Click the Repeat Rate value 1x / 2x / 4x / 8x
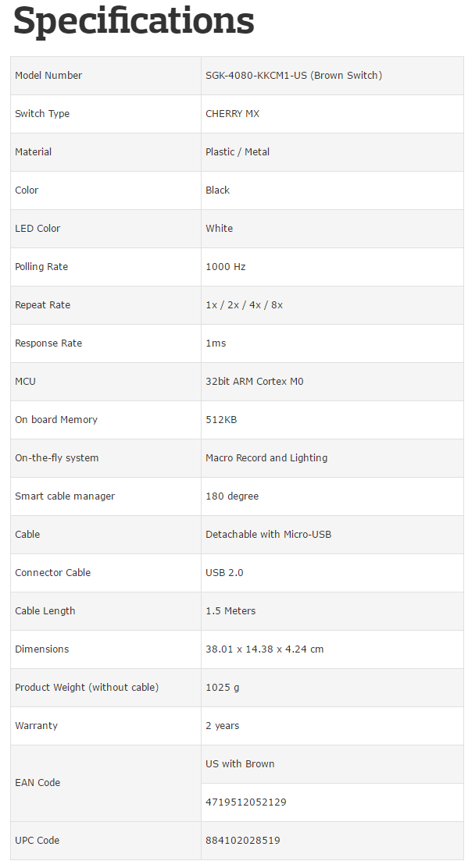This screenshot has width=468, height=868. click(245, 304)
